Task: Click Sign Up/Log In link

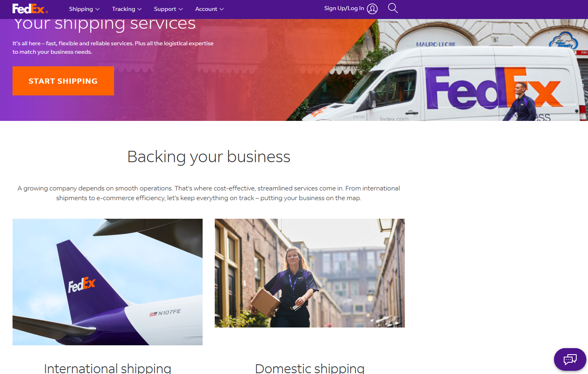Action: 344,8
